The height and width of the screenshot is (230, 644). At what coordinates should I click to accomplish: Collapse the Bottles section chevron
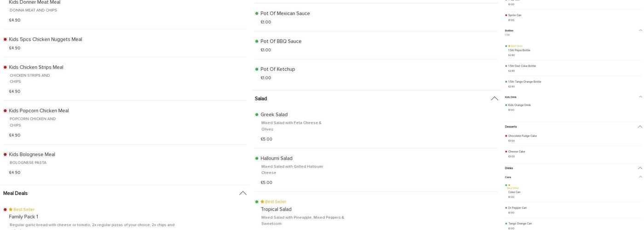click(x=640, y=30)
